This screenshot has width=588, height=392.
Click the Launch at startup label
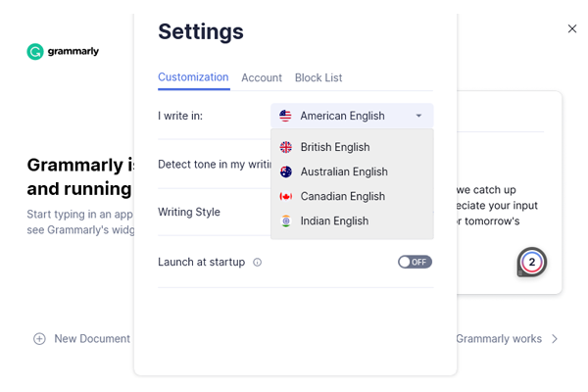pos(201,262)
